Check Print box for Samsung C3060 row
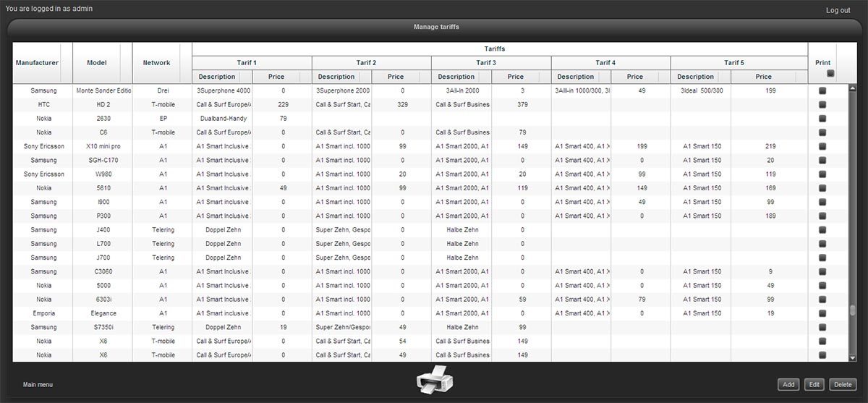 click(x=822, y=272)
